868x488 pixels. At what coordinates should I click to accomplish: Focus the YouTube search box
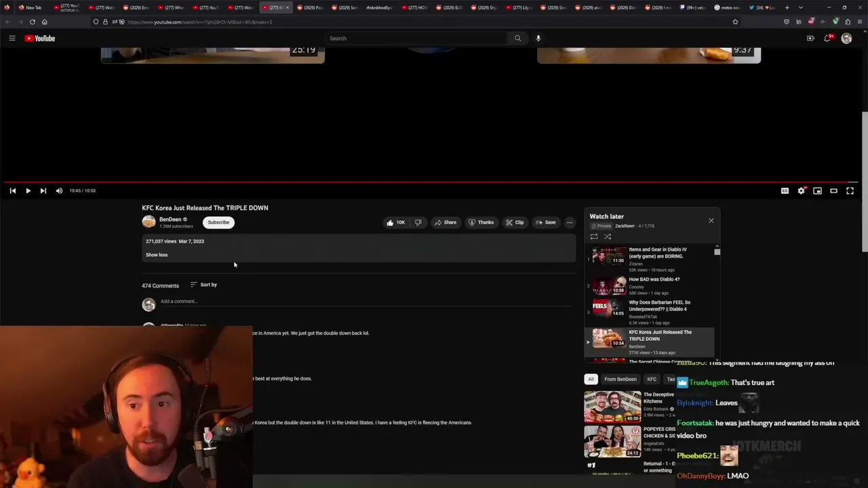416,39
